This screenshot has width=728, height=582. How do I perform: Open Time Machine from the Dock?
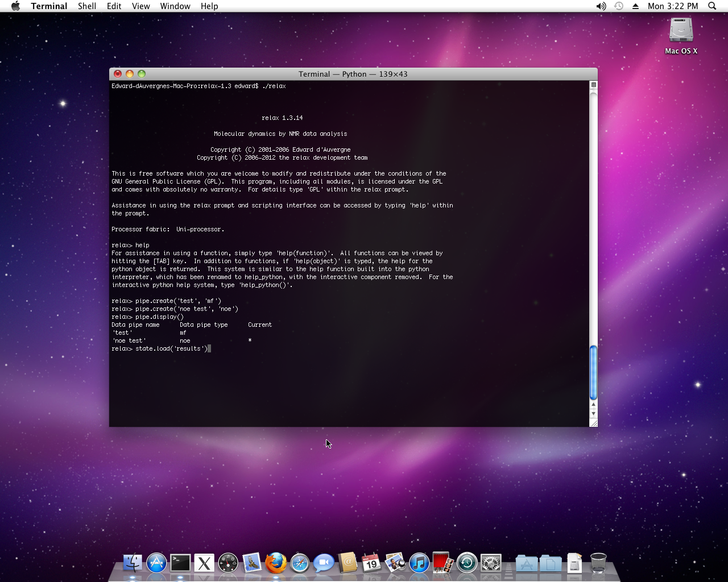tap(467, 563)
